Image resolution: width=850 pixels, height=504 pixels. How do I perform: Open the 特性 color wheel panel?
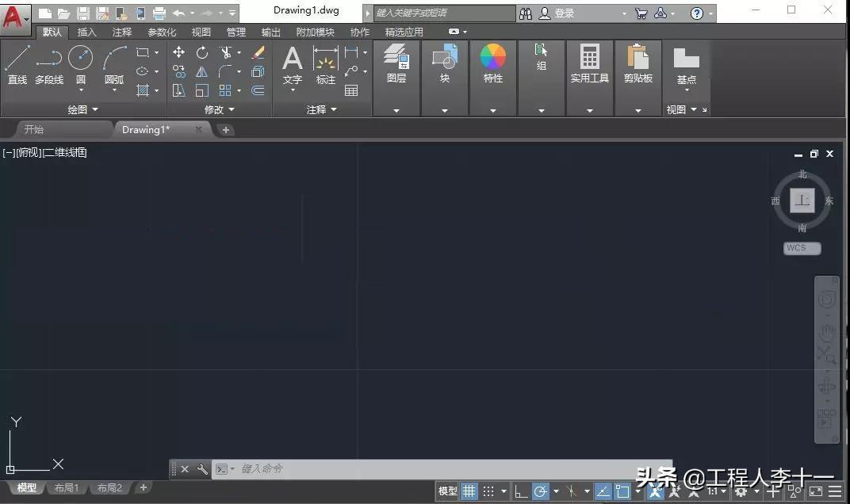[x=492, y=64]
